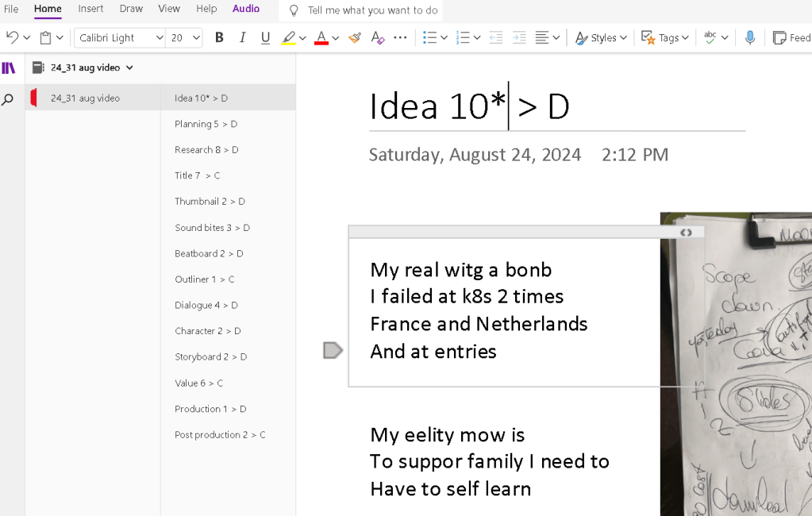Open the Help tab

click(x=206, y=9)
